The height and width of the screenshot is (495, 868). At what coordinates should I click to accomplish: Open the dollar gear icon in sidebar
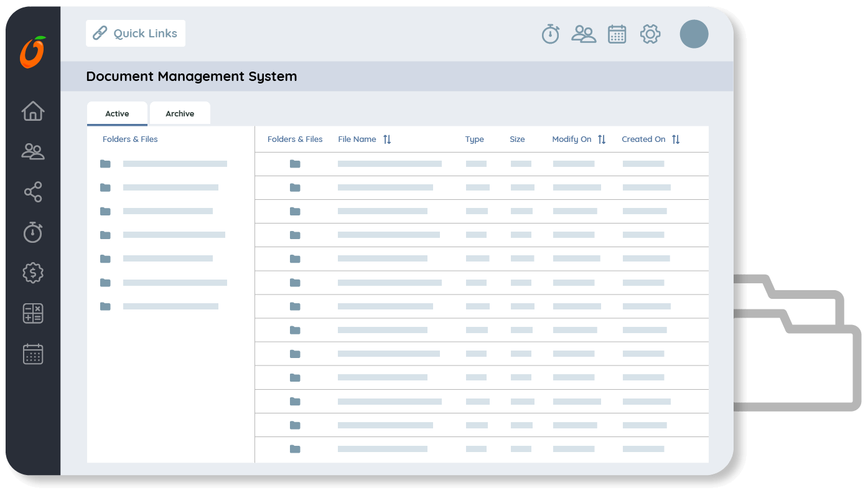[x=33, y=273]
